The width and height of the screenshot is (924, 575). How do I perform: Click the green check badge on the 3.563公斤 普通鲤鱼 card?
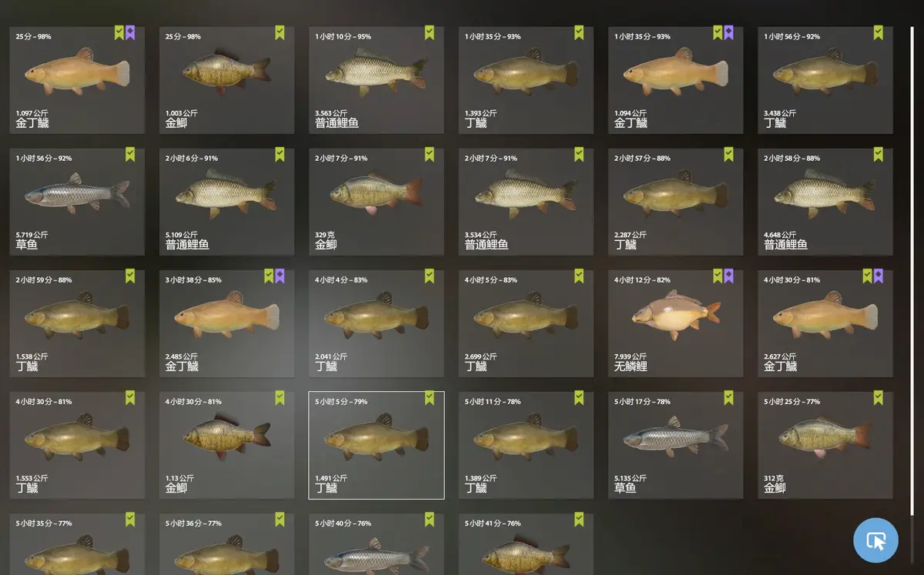tap(429, 32)
